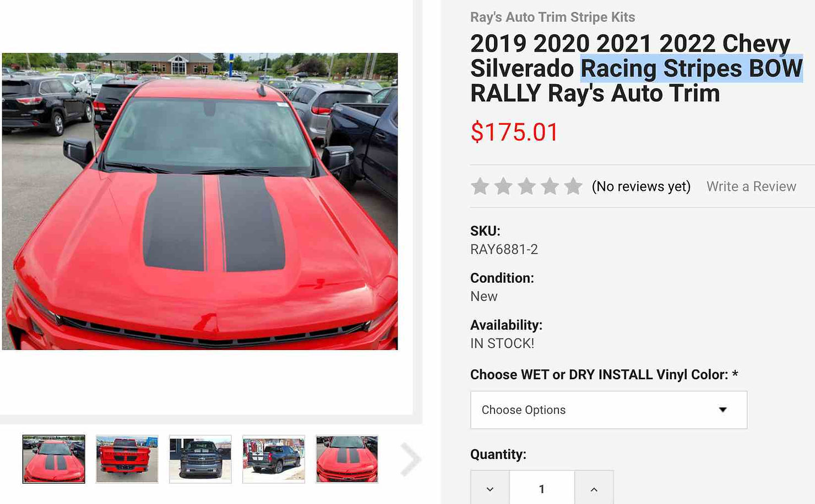Select the dark gray truck front thumbnail
The width and height of the screenshot is (815, 504).
coord(200,459)
